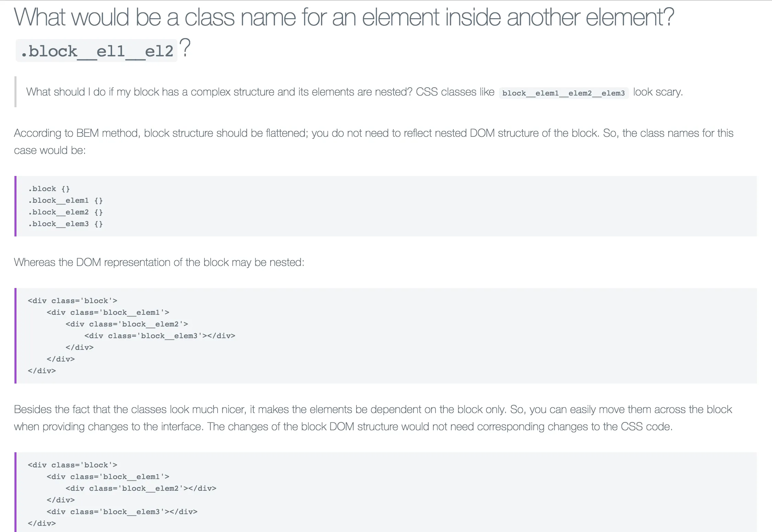The height and width of the screenshot is (532, 772).
Task: Click the sentence 'Whereas the DOM representation…'
Action: [159, 262]
